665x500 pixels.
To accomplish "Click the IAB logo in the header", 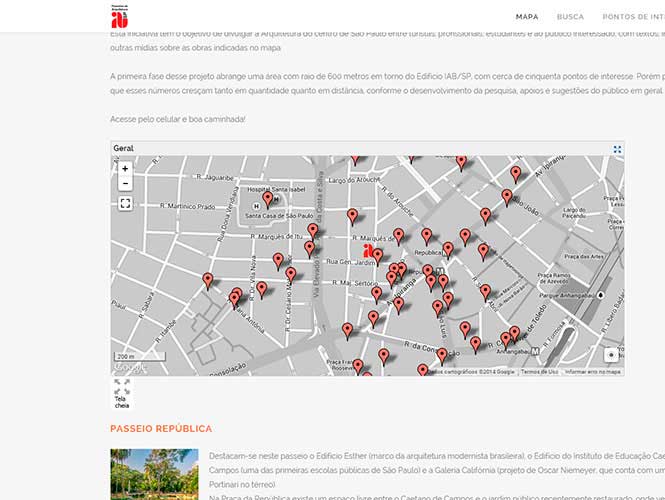I will (x=120, y=17).
